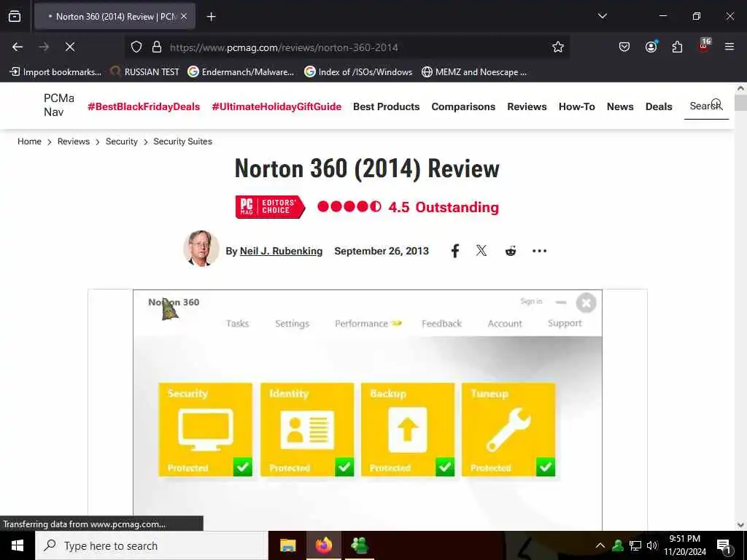This screenshot has width=747, height=560.
Task: Share the article on X
Action: coord(481,251)
